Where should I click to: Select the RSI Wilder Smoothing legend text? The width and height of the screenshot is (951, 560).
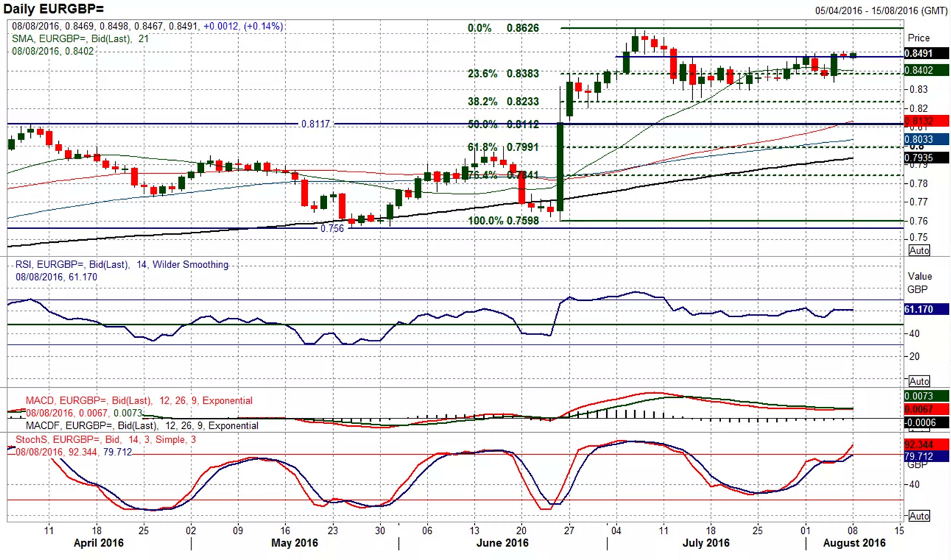[122, 265]
